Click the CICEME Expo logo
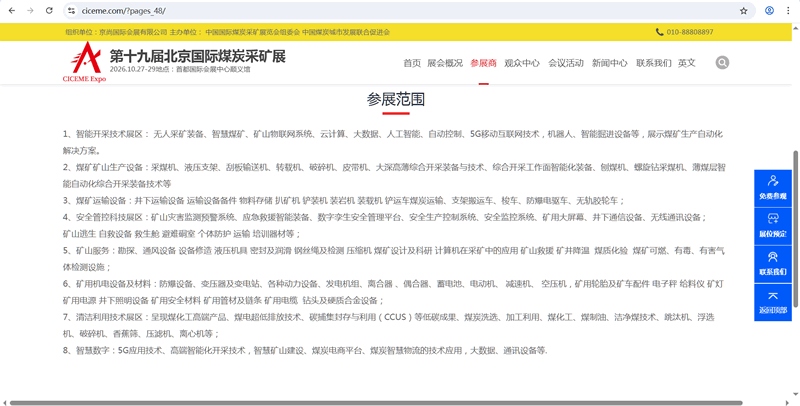800x406 pixels. coord(84,63)
